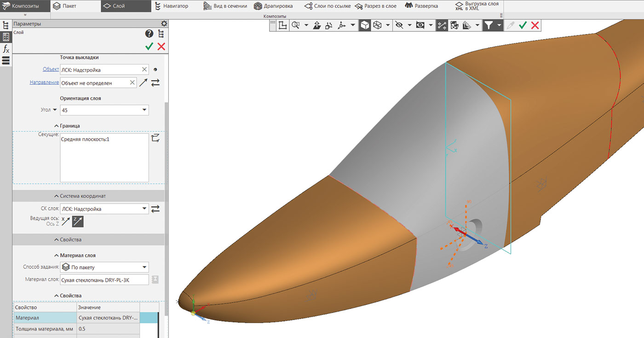Click the Направление link
This screenshot has height=338, width=644.
point(44,82)
